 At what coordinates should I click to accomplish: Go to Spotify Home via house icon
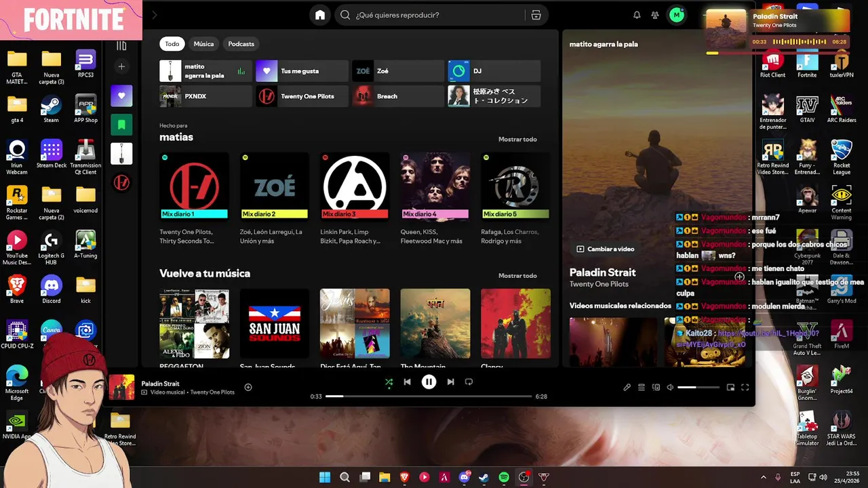click(320, 15)
